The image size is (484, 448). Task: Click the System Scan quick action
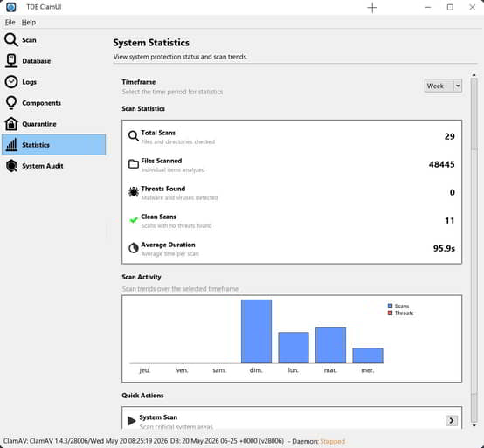point(292,418)
